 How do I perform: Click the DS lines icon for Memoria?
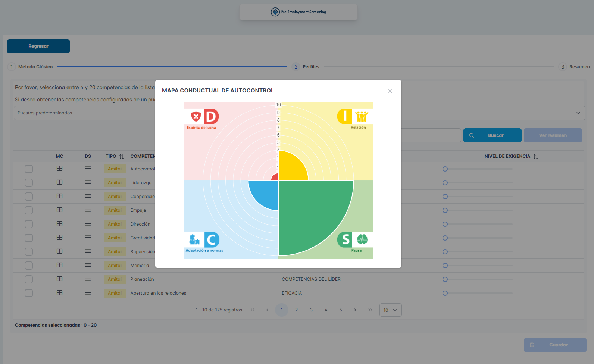(88, 265)
